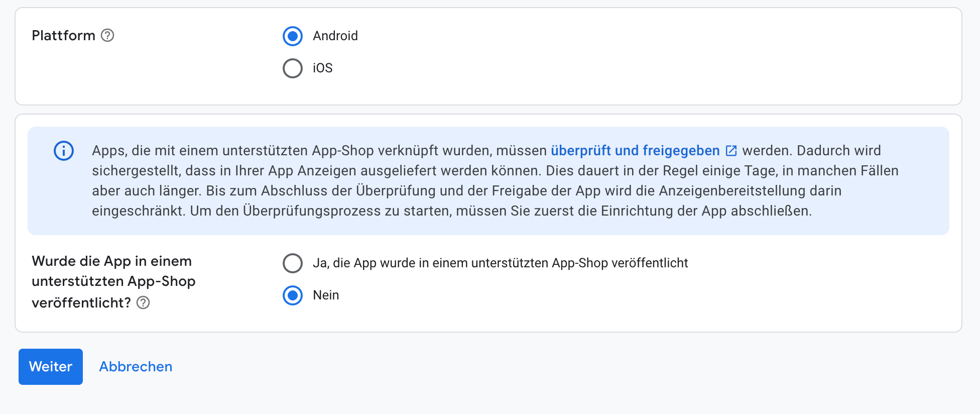Click the 'Plattform' field heading
Screen dimensions: 980x414
click(x=63, y=35)
